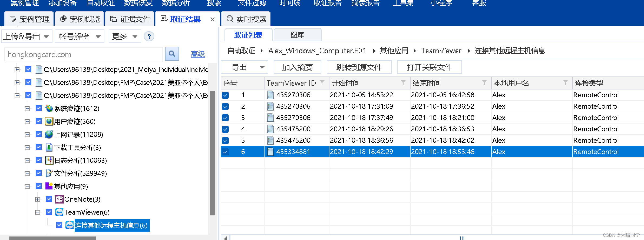
Task: Click the 其他应用 colored blocks icon
Action: point(49,186)
